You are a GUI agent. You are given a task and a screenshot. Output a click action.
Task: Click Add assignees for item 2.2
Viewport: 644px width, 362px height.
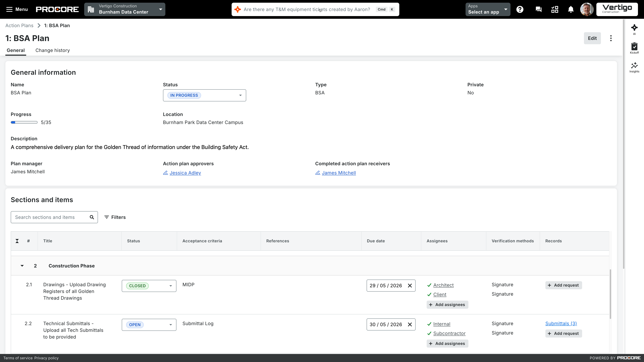tap(447, 344)
